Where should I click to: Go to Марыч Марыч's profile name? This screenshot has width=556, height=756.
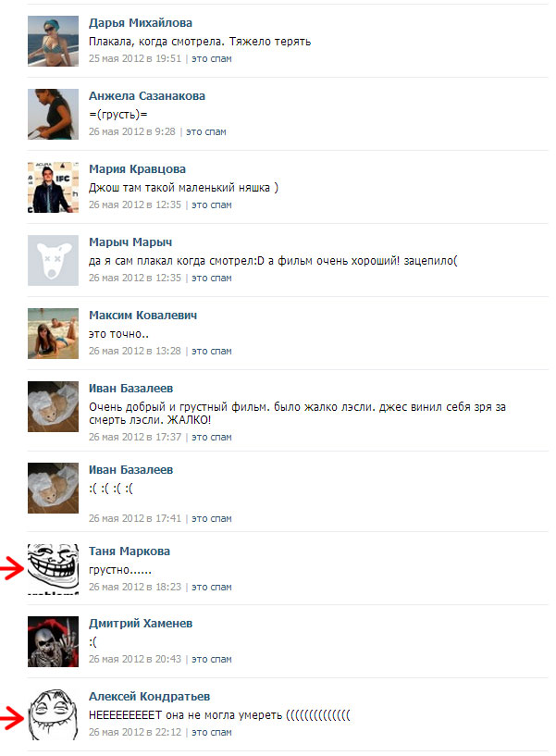pos(130,242)
